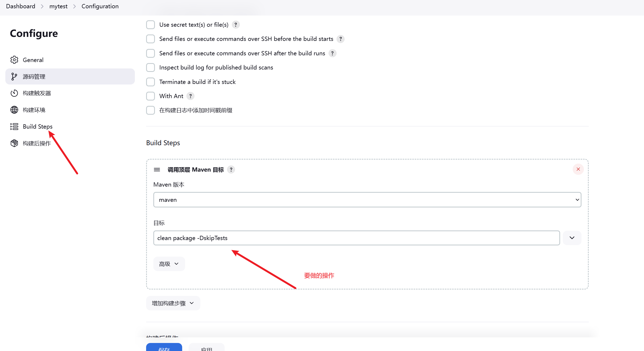The height and width of the screenshot is (351, 644).
Task: Enable Use secret text(s) or file(s)
Action: point(151,25)
